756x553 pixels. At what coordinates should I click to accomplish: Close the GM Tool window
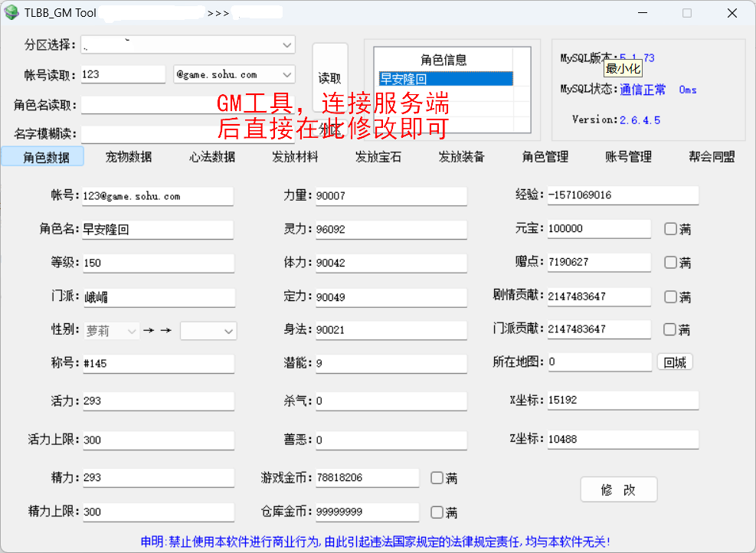click(732, 13)
